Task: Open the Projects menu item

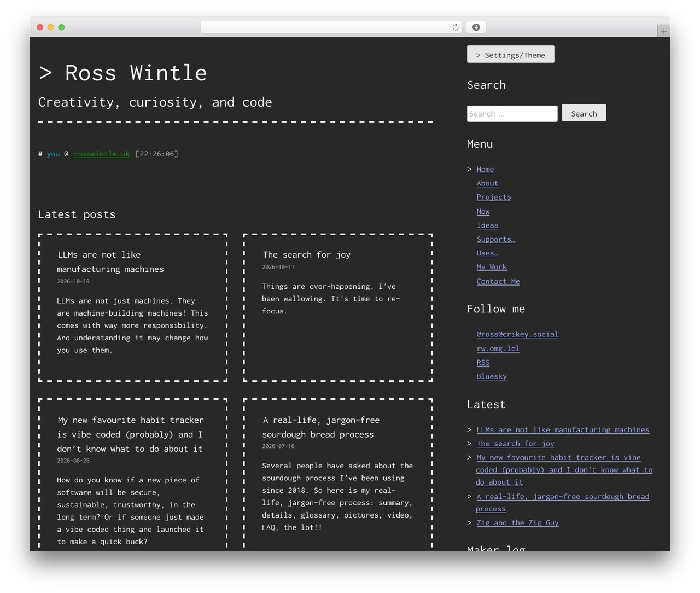Action: (x=494, y=197)
